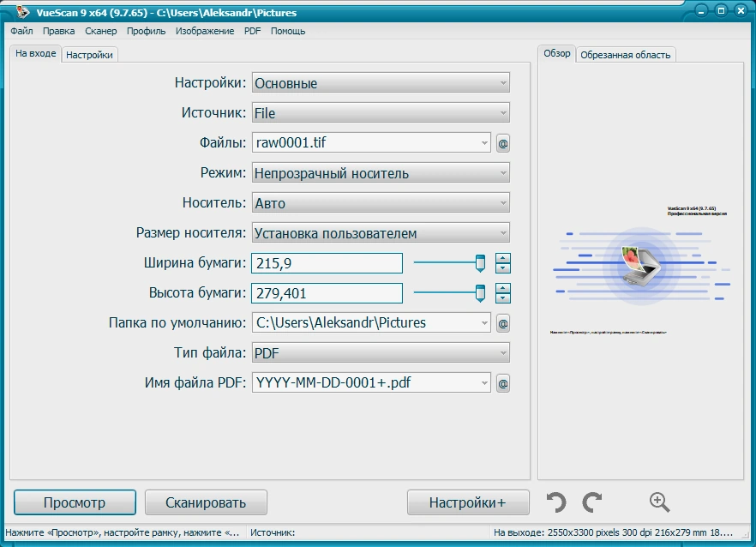Maximize the VueScan window
The height and width of the screenshot is (547, 756).
722,11
